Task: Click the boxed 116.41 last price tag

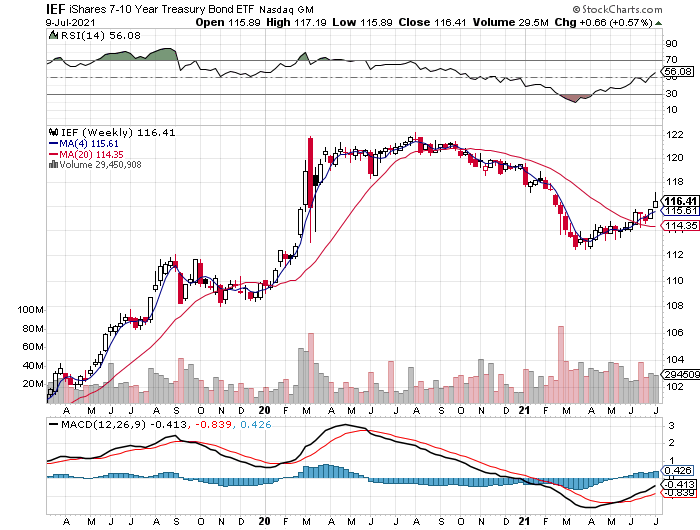Action: tap(680, 201)
